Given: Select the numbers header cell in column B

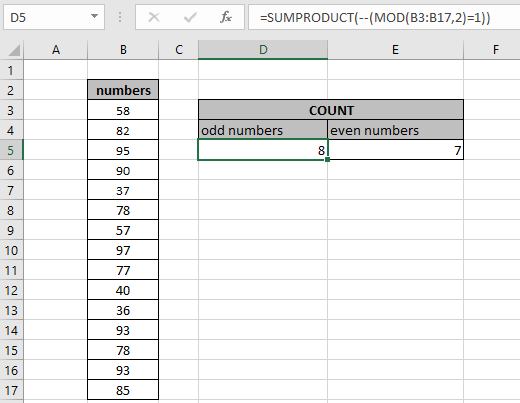Looking at the screenshot, I should pyautogui.click(x=123, y=90).
